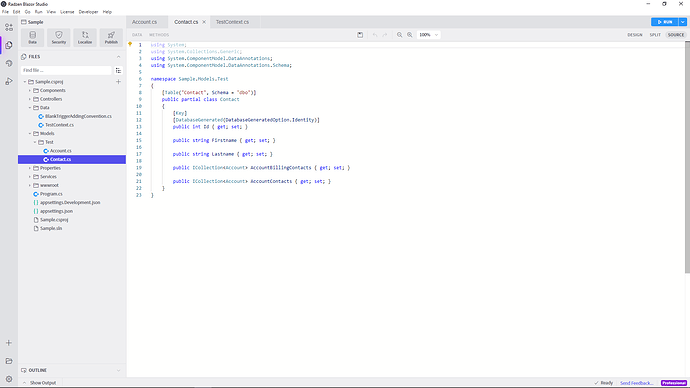Screen dimensions: 690x388
Task: Switch to the TestContext.cs tab
Action: point(232,22)
